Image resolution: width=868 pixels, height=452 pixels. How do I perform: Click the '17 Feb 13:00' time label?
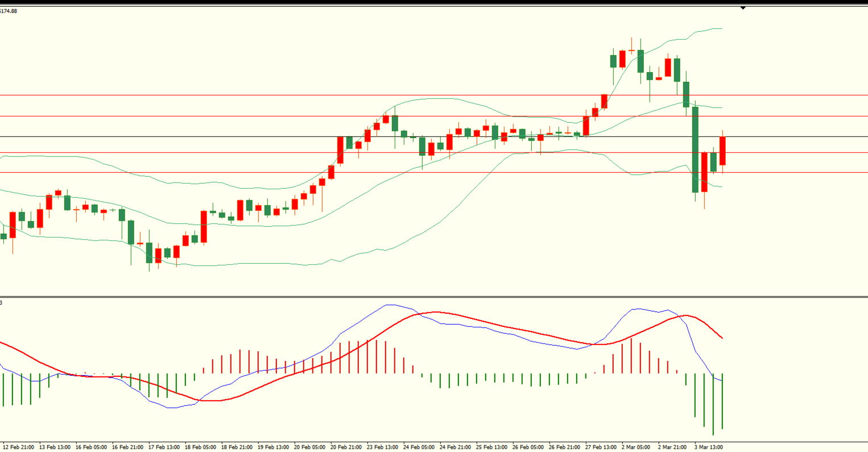(x=164, y=447)
